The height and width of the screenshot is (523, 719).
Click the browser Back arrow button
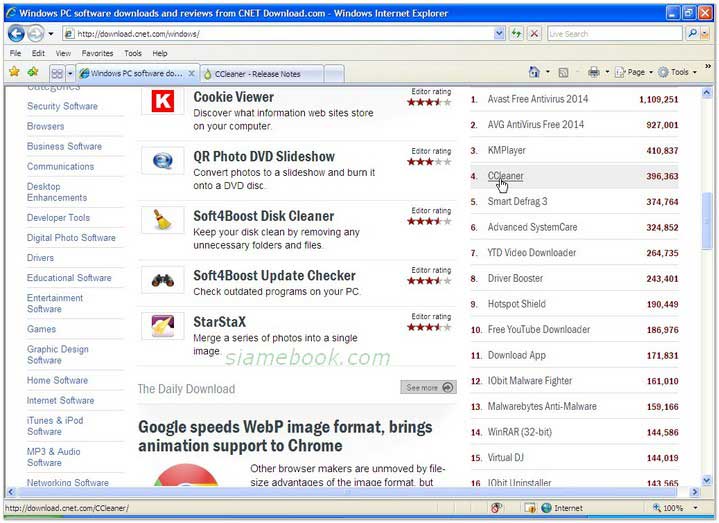(x=17, y=33)
